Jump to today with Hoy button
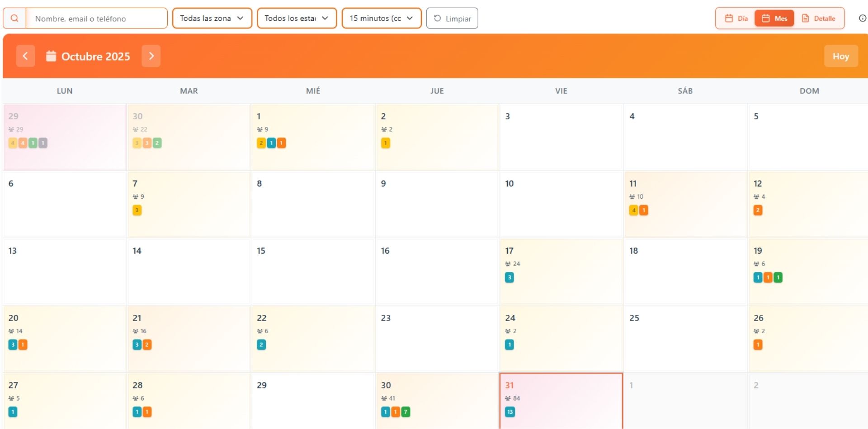 coord(840,56)
